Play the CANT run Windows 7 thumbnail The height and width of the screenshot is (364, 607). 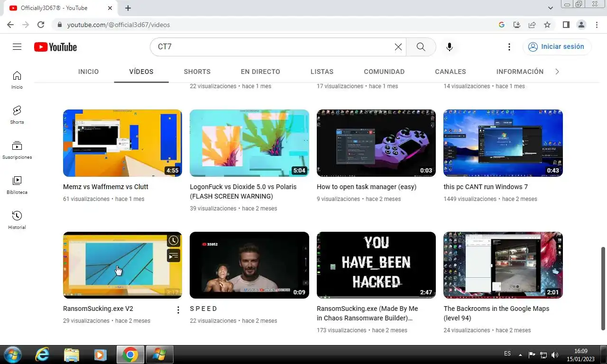click(503, 143)
